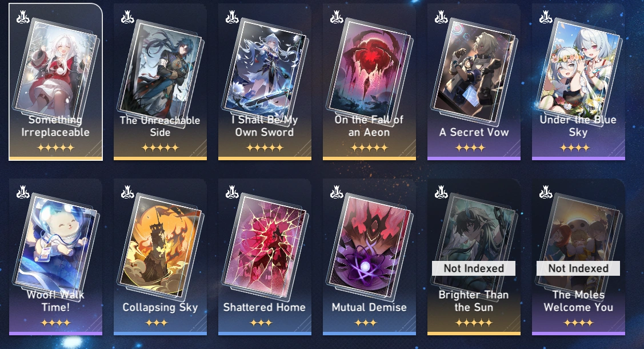
Task: Select I Shall Be My Own Sword card
Action: (x=265, y=82)
